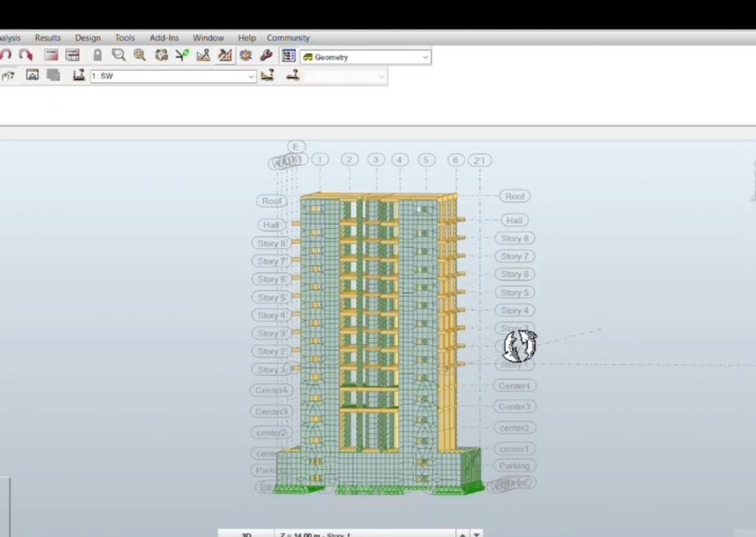Click the left-side Hall level label

pyautogui.click(x=272, y=225)
